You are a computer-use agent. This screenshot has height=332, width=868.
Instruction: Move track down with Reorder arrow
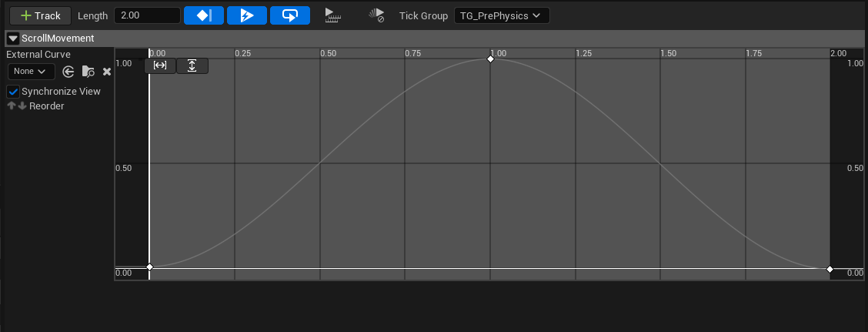click(22, 106)
